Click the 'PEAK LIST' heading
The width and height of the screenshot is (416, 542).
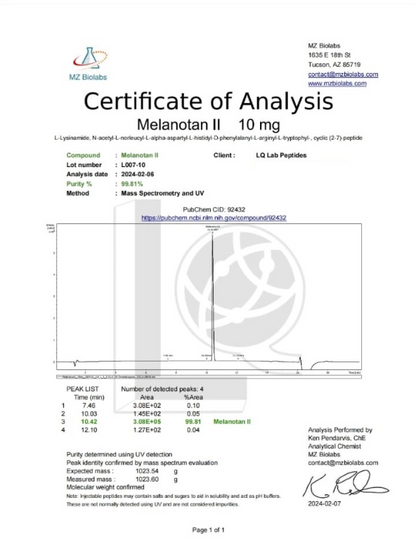tap(82, 389)
